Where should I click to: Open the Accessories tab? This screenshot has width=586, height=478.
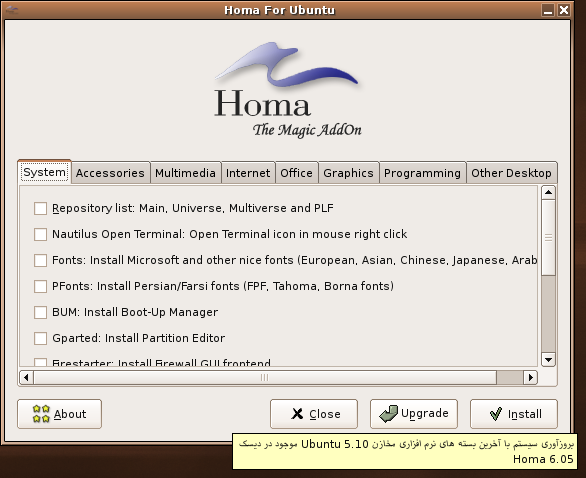(x=110, y=173)
